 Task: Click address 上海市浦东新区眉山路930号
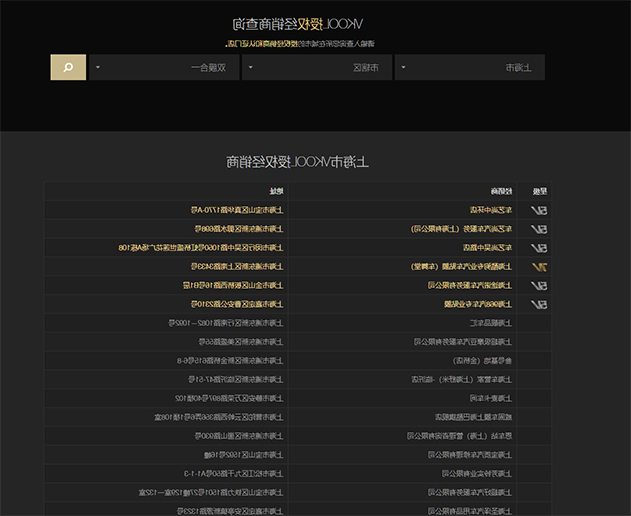[x=239, y=436]
